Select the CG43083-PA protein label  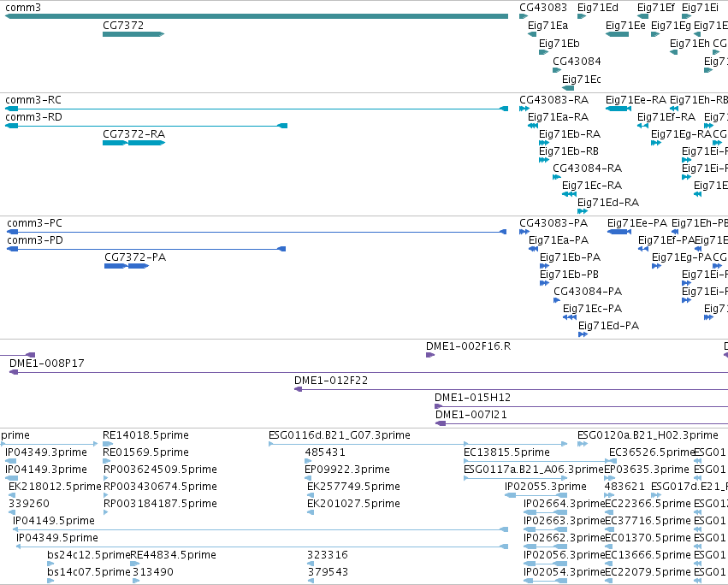553,223
